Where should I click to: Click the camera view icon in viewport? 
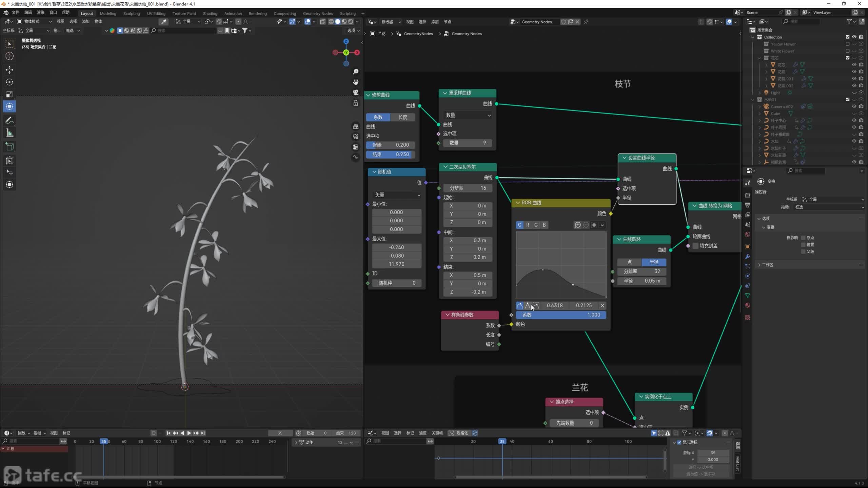pos(356,93)
